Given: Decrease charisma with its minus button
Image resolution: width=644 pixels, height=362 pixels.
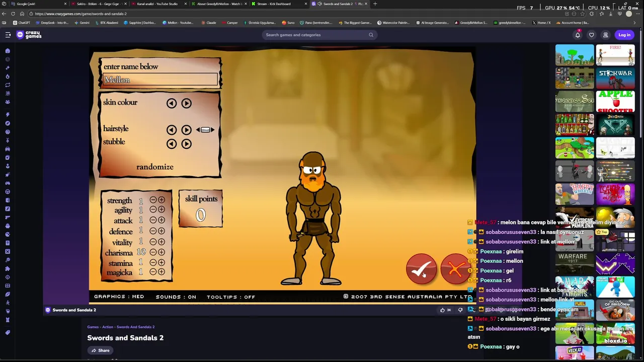Looking at the screenshot, I should pos(153,252).
